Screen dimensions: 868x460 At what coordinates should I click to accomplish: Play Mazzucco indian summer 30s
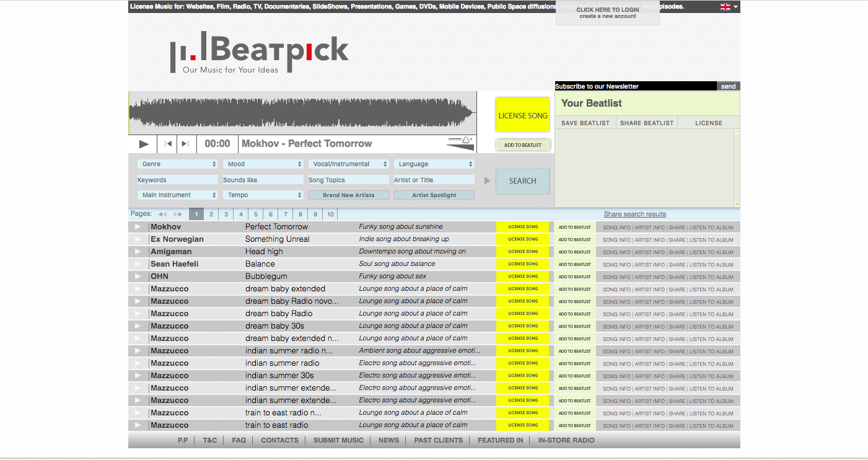[138, 376]
